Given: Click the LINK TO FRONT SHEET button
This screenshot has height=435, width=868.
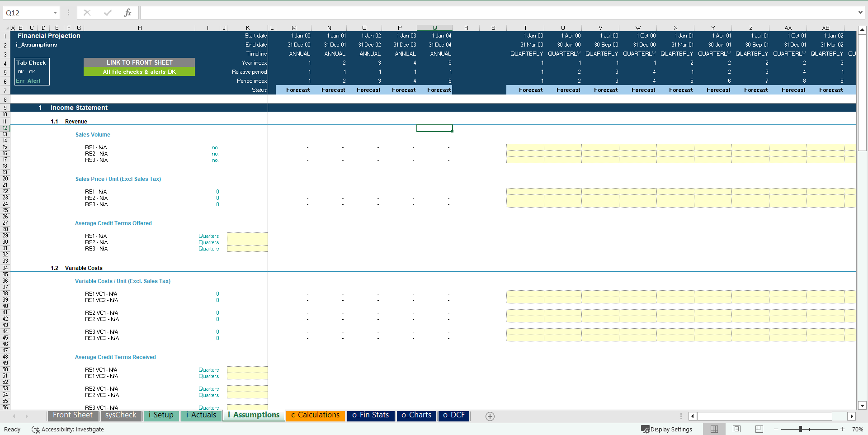Looking at the screenshot, I should coord(139,62).
